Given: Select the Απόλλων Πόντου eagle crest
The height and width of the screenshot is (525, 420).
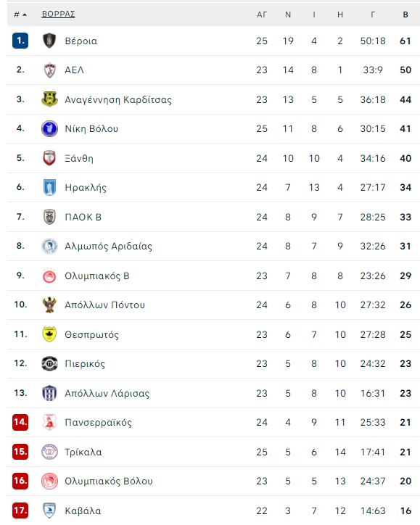Looking at the screenshot, I should tap(49, 305).
